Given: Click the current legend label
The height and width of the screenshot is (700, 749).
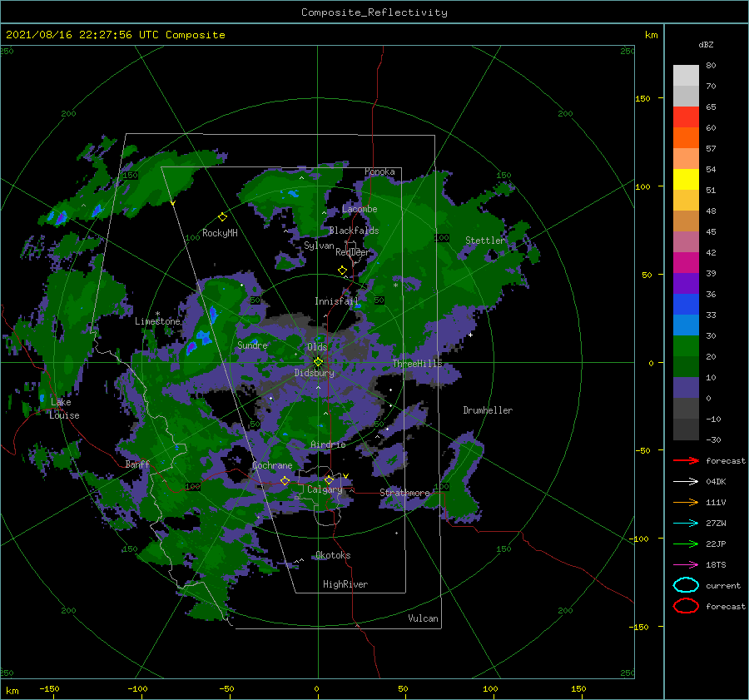Looking at the screenshot, I should [723, 586].
